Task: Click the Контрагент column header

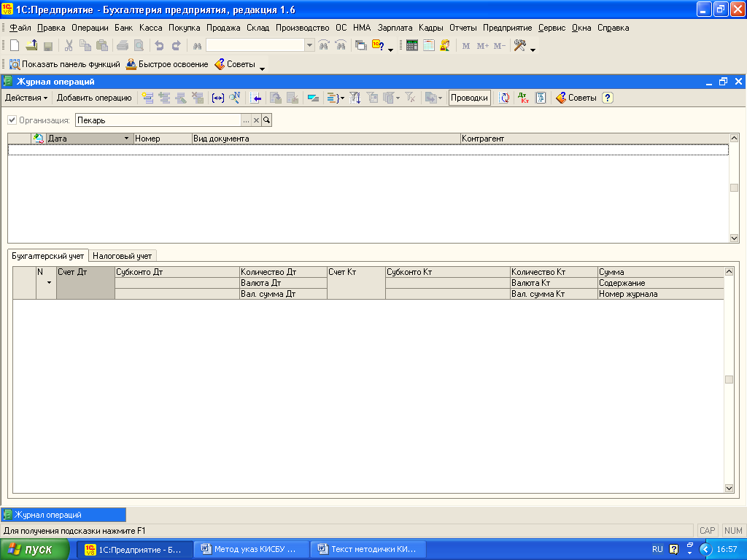Action: 595,139
